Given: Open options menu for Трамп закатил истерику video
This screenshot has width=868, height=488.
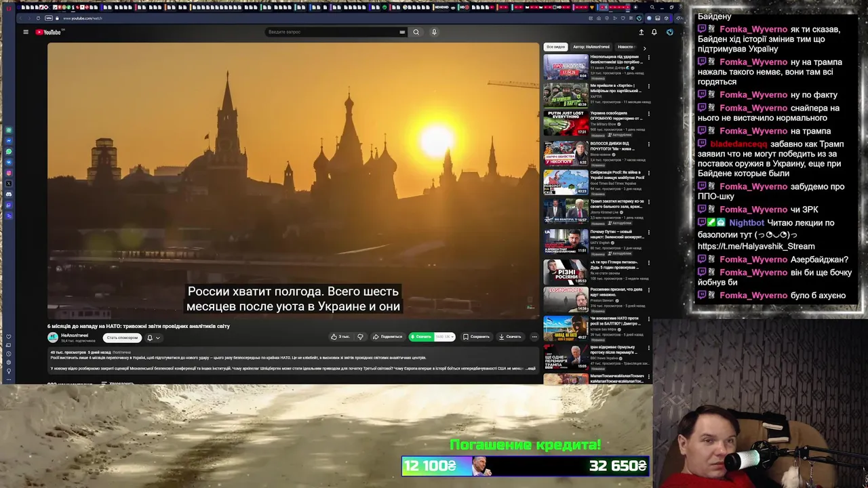Looking at the screenshot, I should tap(649, 202).
